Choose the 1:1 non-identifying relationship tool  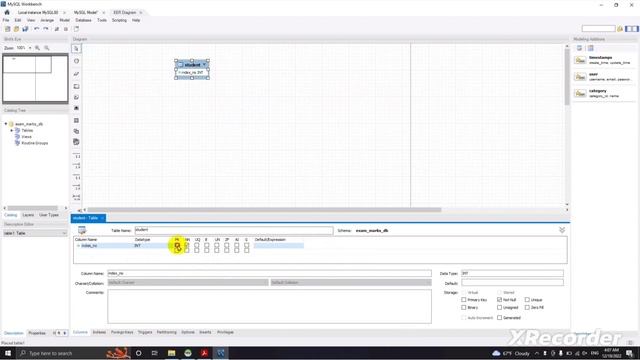click(x=76, y=156)
